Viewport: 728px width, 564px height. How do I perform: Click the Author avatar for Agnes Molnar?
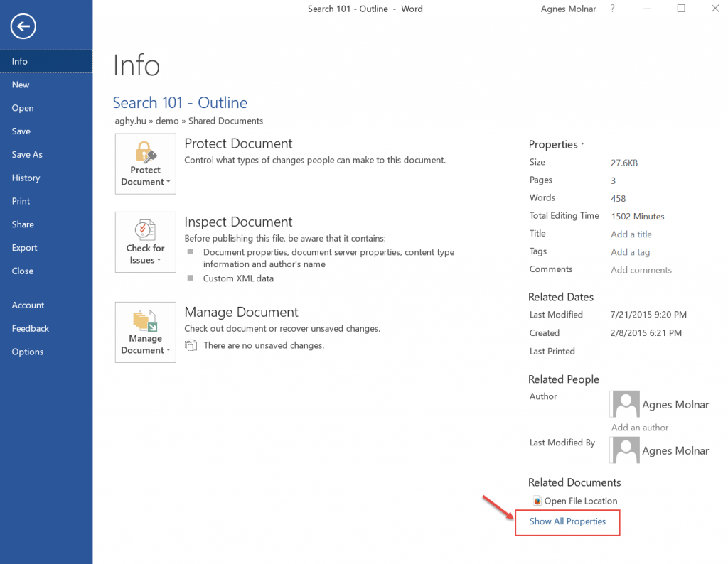(x=626, y=404)
